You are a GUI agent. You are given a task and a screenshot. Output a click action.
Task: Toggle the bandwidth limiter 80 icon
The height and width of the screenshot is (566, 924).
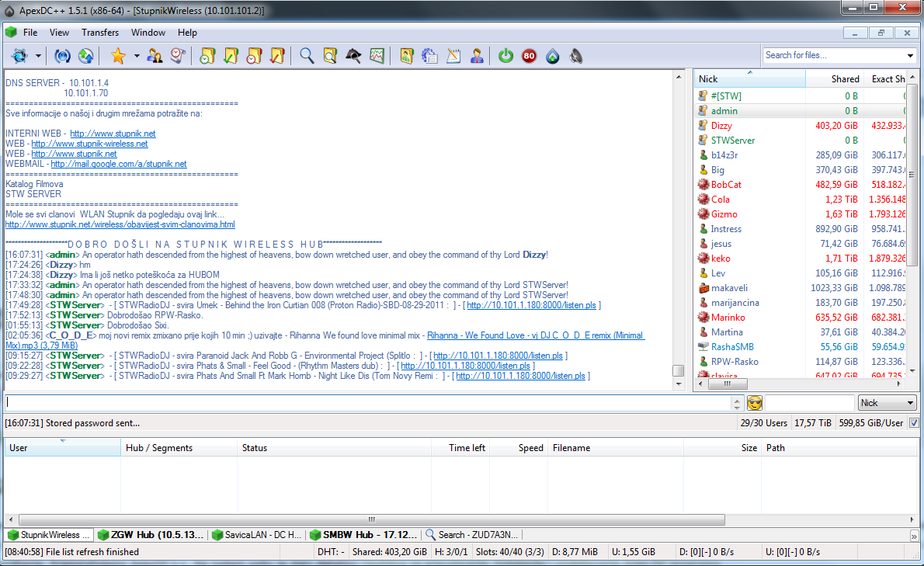pos(529,56)
